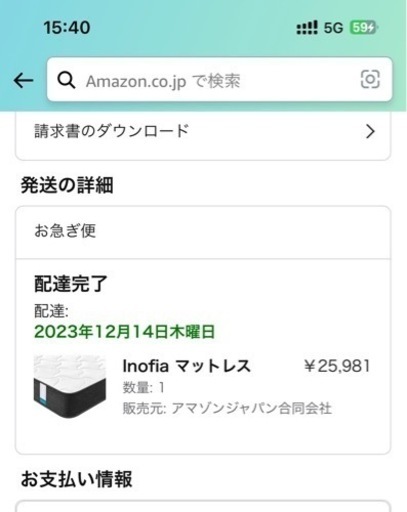The image size is (407, 512).
Task: Tap the お急ぎ便 shipping row
Action: [203, 232]
